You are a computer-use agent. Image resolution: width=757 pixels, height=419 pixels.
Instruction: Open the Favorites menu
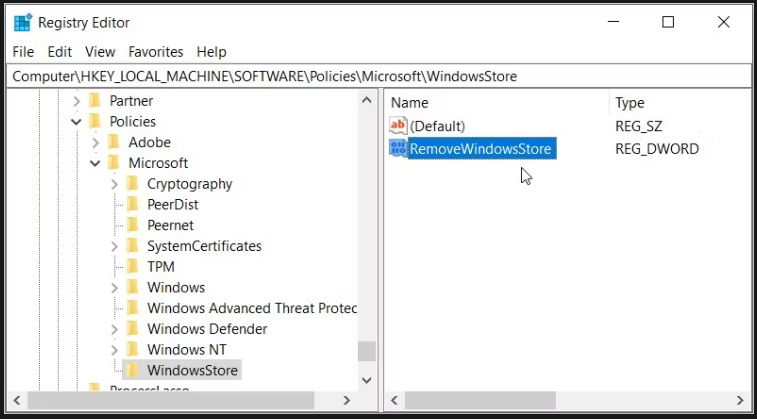pos(155,52)
